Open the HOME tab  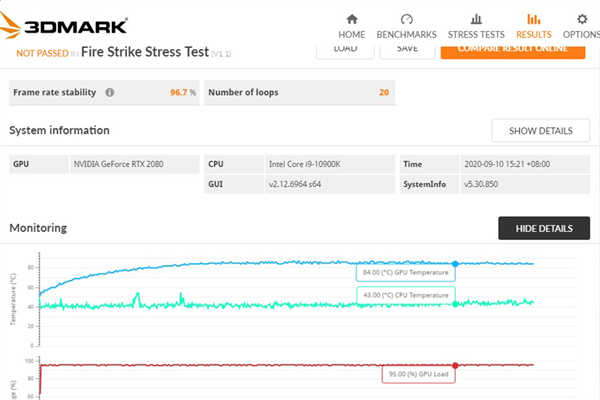352,27
